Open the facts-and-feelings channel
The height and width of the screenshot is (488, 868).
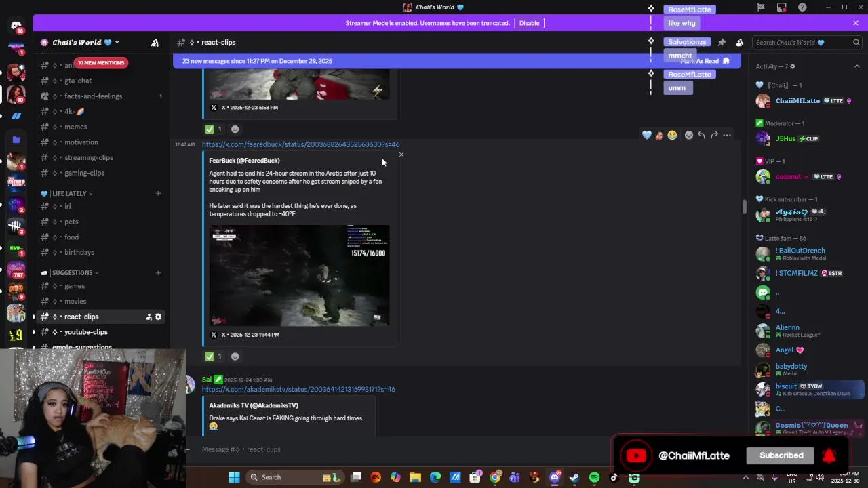tap(102, 96)
